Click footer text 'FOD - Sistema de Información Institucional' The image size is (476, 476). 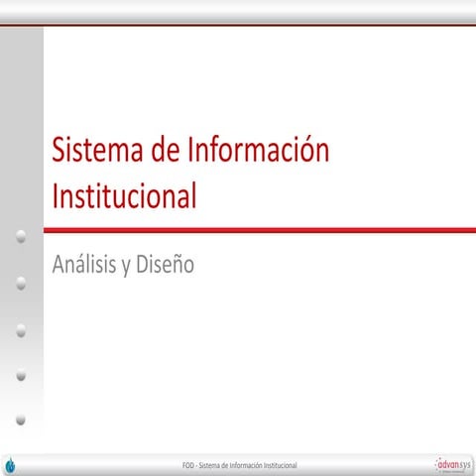[x=240, y=465]
